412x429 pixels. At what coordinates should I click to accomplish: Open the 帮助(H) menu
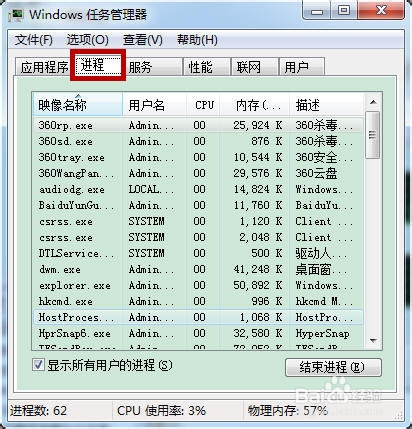click(197, 40)
